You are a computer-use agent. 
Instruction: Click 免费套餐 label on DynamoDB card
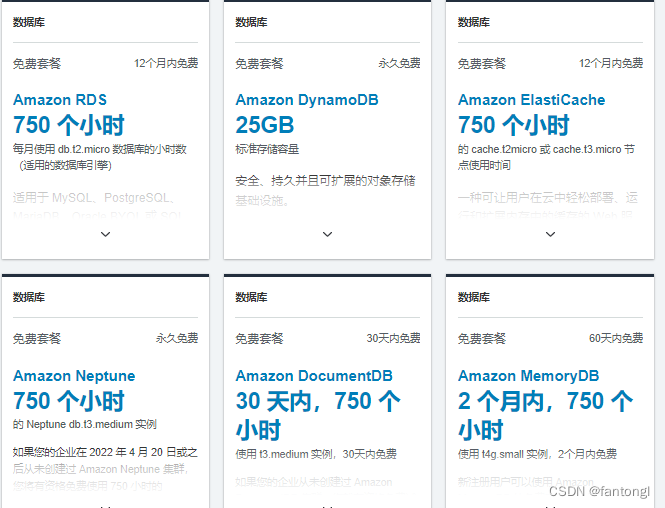259,64
